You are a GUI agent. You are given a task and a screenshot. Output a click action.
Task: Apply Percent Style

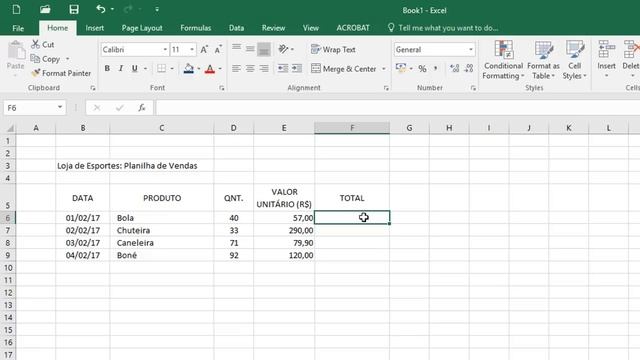(422, 68)
